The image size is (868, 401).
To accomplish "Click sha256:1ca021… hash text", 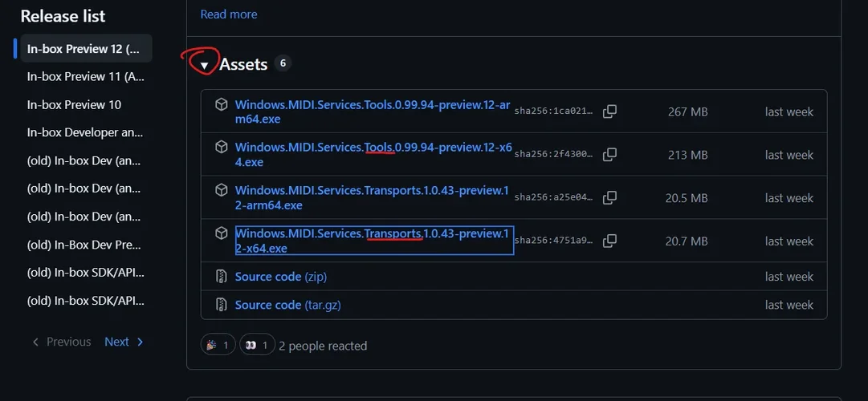I will click(553, 111).
